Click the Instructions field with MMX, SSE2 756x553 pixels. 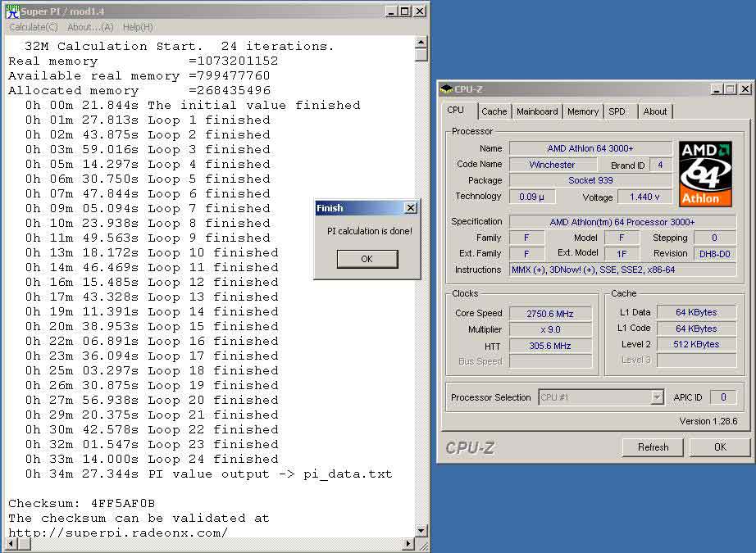click(622, 270)
